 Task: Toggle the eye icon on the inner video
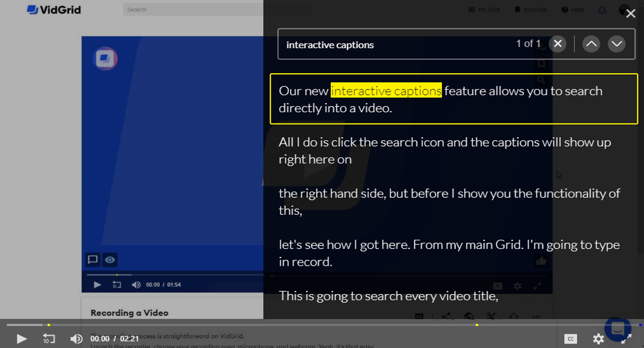point(110,260)
